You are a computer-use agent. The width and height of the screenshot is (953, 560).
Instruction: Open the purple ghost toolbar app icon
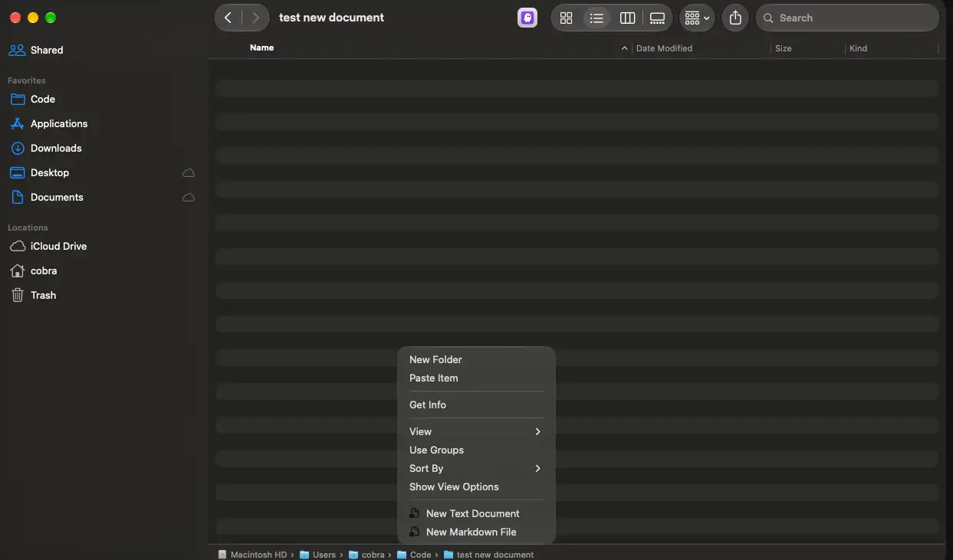527,18
